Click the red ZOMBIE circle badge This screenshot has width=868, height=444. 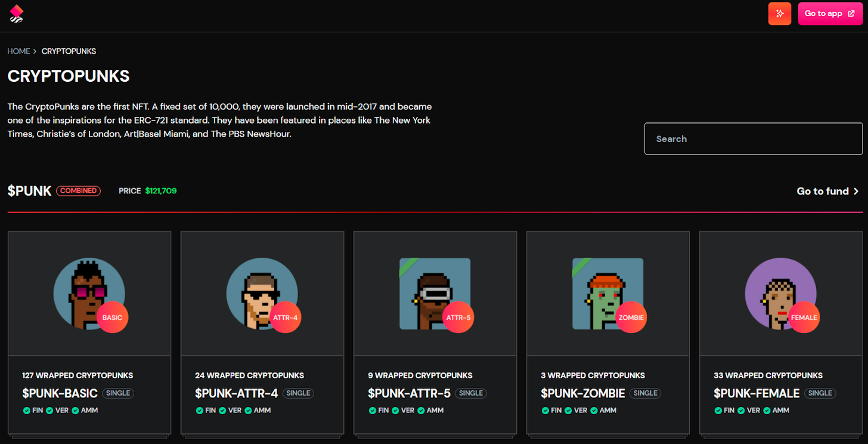(631, 317)
